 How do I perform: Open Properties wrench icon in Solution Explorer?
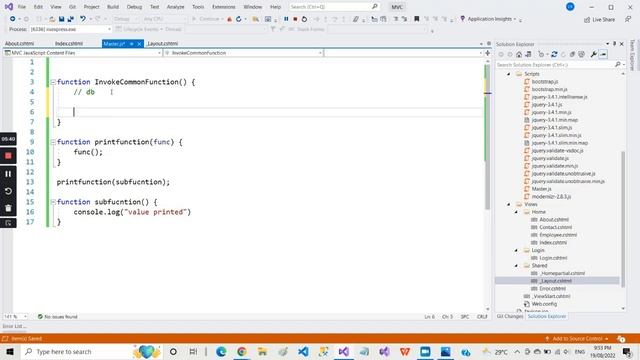coord(593,54)
